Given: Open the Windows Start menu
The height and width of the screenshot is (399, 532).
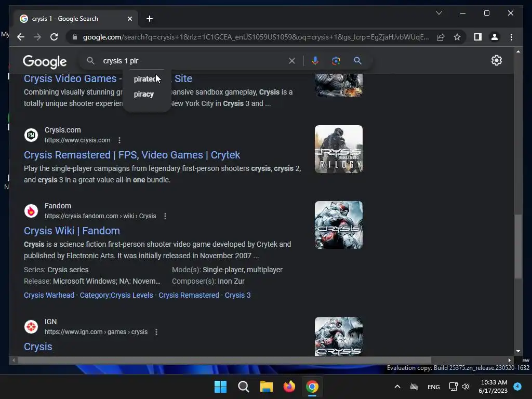Looking at the screenshot, I should pyautogui.click(x=220, y=387).
